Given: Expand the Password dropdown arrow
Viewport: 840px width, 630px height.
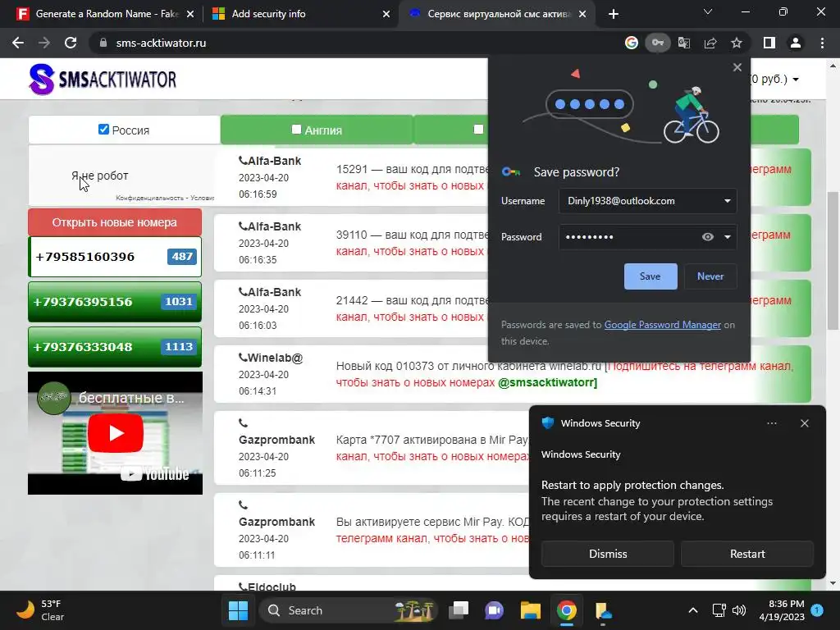Looking at the screenshot, I should [x=727, y=237].
